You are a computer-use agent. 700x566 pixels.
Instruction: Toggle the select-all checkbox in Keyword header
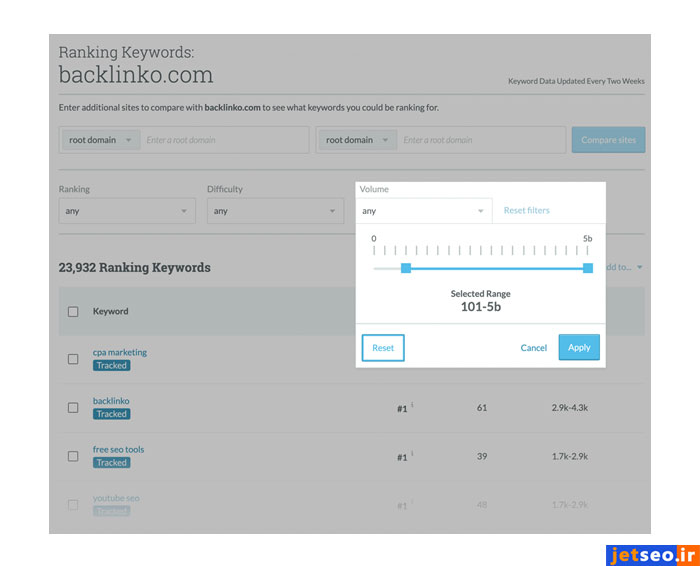coord(73,311)
